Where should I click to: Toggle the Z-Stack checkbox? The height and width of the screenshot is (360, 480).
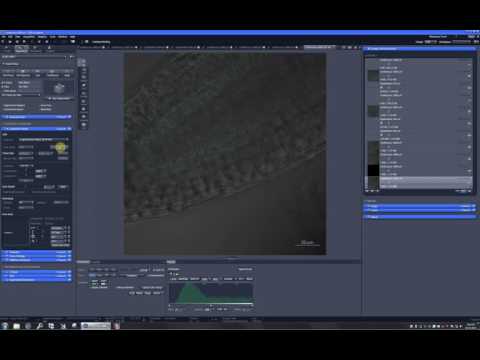3,82
